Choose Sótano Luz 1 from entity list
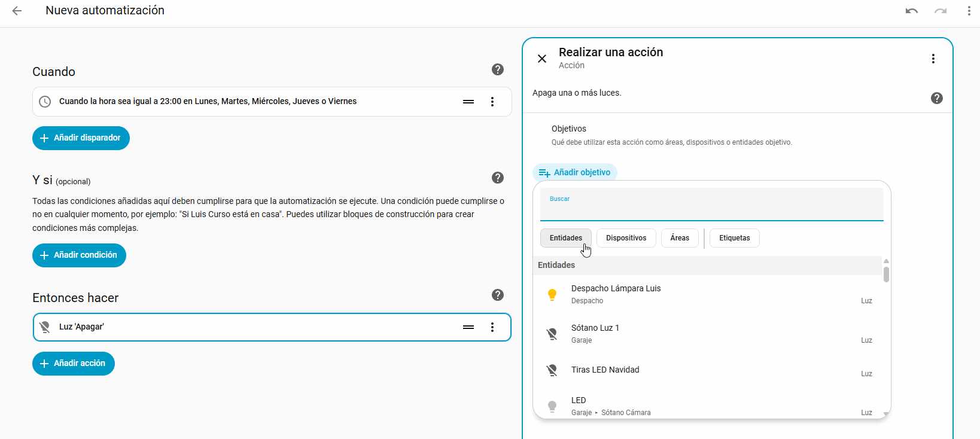980x439 pixels. tap(595, 334)
